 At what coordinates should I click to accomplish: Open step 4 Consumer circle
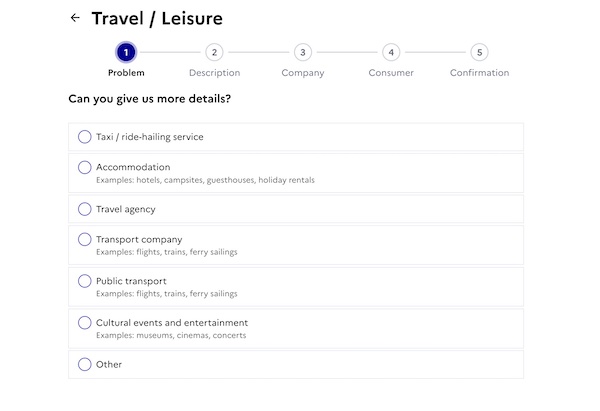pyautogui.click(x=391, y=52)
